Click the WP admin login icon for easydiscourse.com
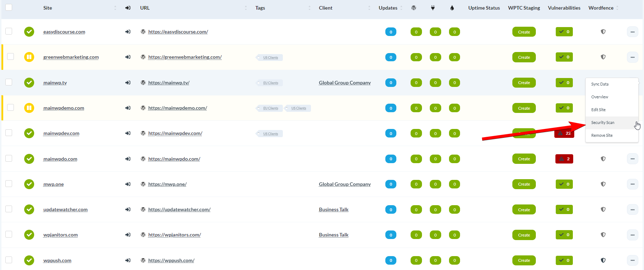Viewport: 644px width, 270px height. (x=128, y=32)
